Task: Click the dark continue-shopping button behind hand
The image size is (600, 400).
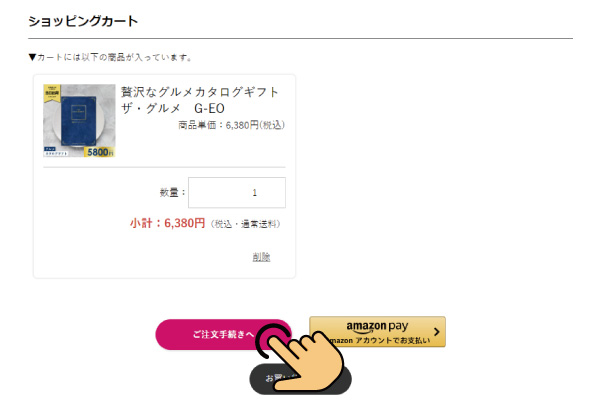Action: [x=300, y=379]
